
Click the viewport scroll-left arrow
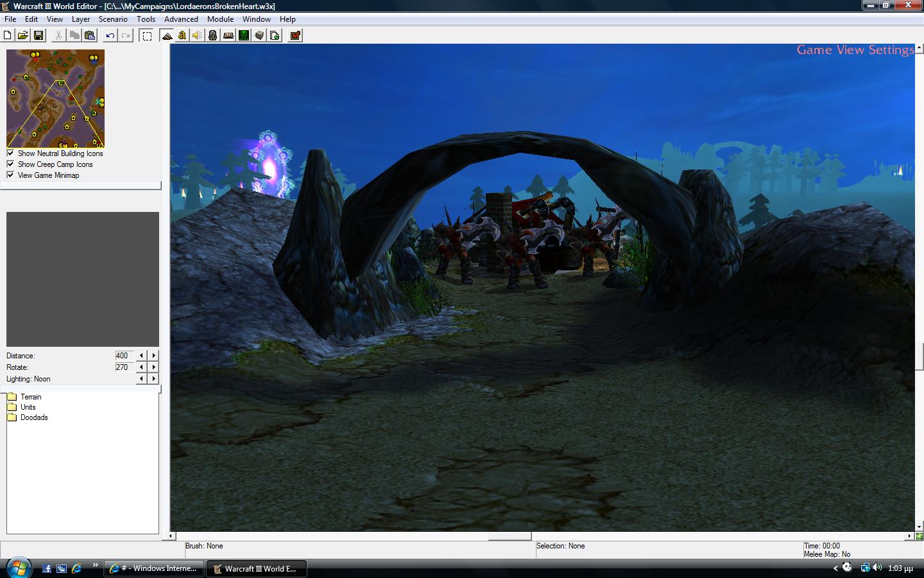171,536
